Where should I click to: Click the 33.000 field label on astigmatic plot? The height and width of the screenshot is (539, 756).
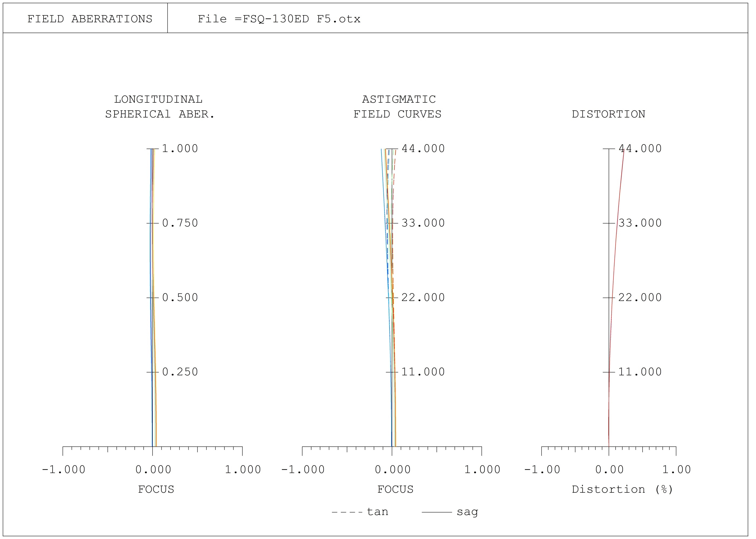coord(423,223)
